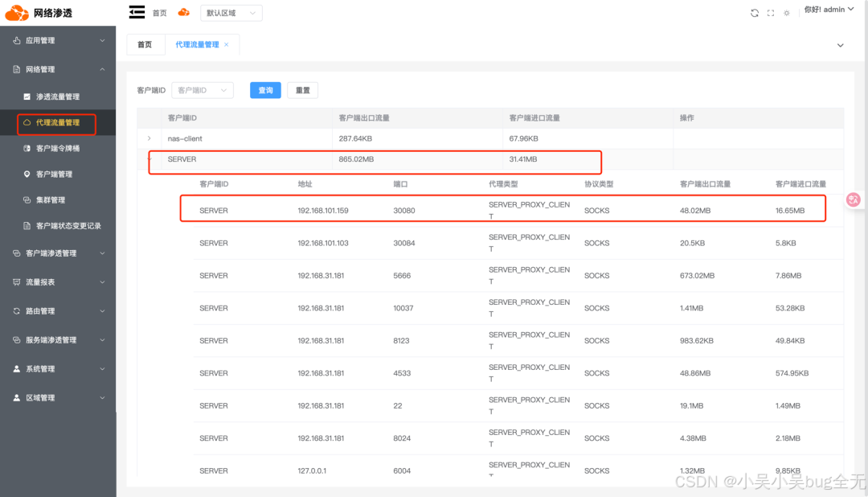Viewport: 868px width, 497px height.
Task: Click the 重置 reset button
Action: (302, 90)
